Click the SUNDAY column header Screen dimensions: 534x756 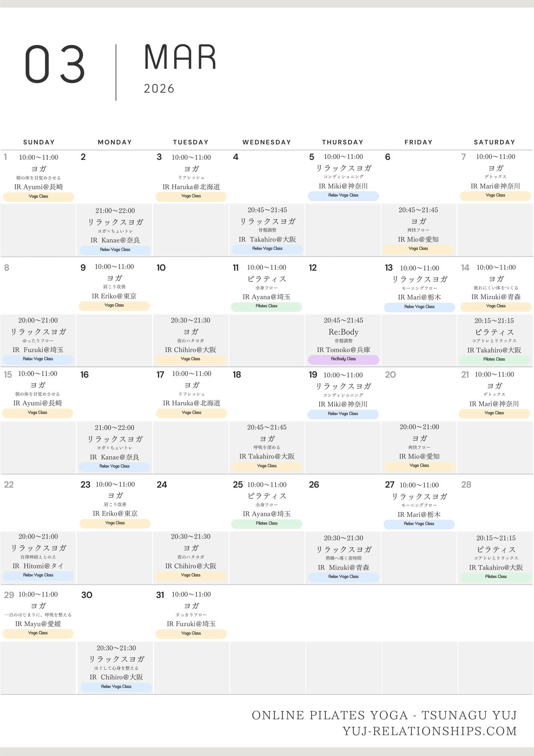click(x=39, y=143)
